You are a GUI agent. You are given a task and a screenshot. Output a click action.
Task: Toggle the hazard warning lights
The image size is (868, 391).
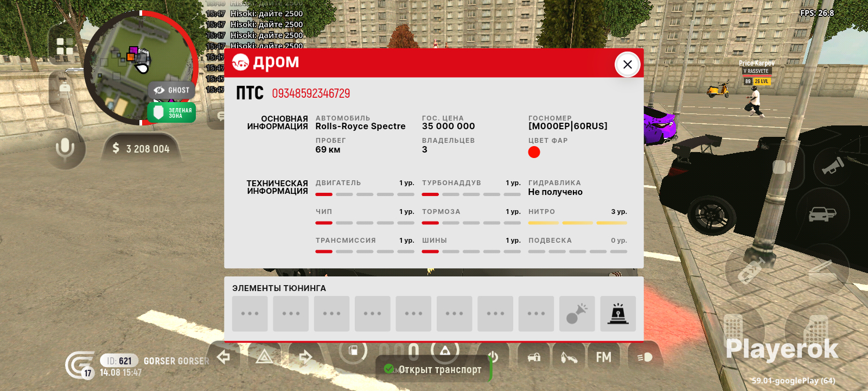[x=264, y=357]
